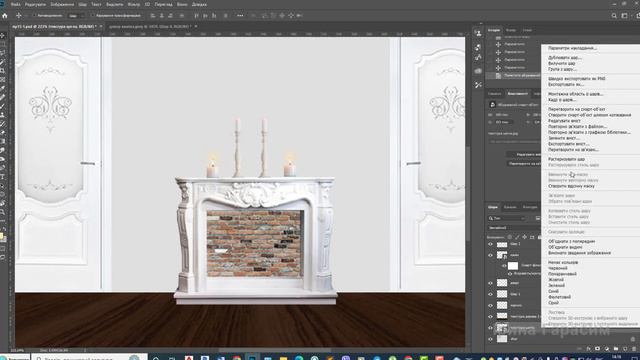Choose Створити відсічну маску

click(x=571, y=186)
